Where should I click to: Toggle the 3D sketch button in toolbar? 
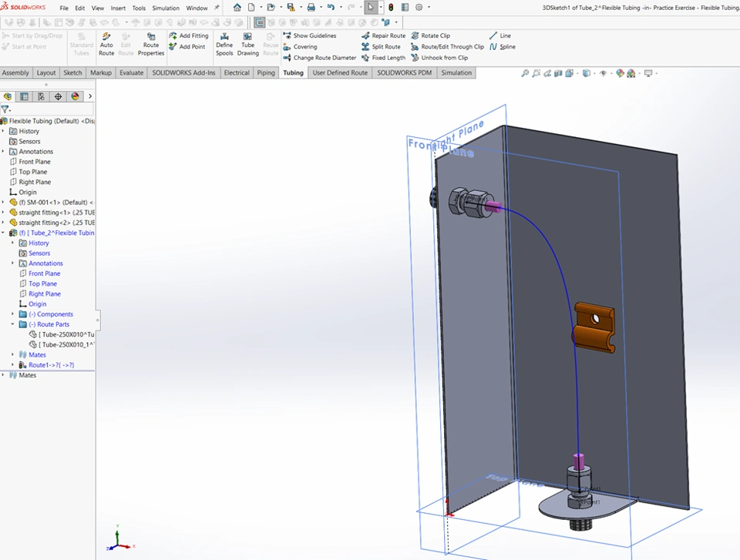pyautogui.click(x=260, y=22)
